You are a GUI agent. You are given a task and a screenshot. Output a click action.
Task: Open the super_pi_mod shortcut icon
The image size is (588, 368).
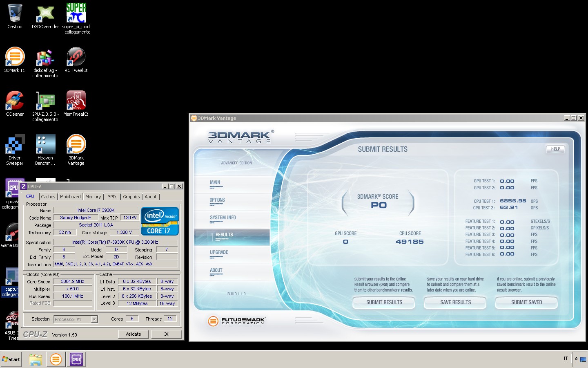[x=76, y=13]
